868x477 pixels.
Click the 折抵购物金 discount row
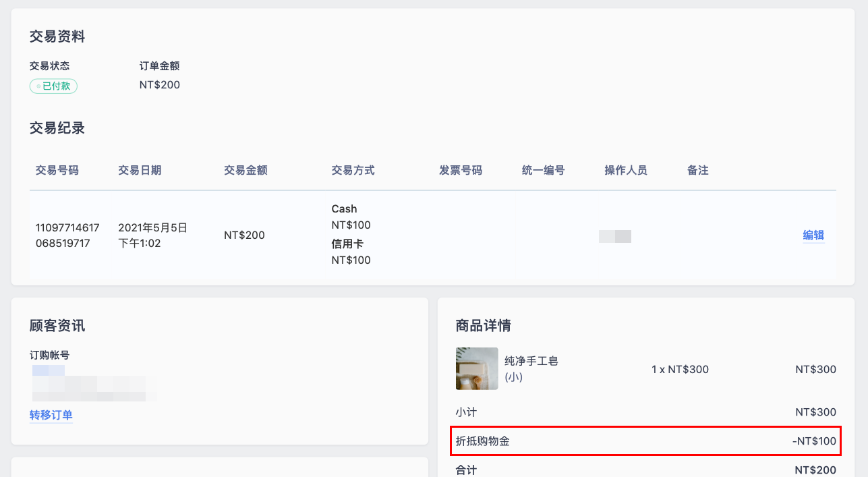pos(646,441)
